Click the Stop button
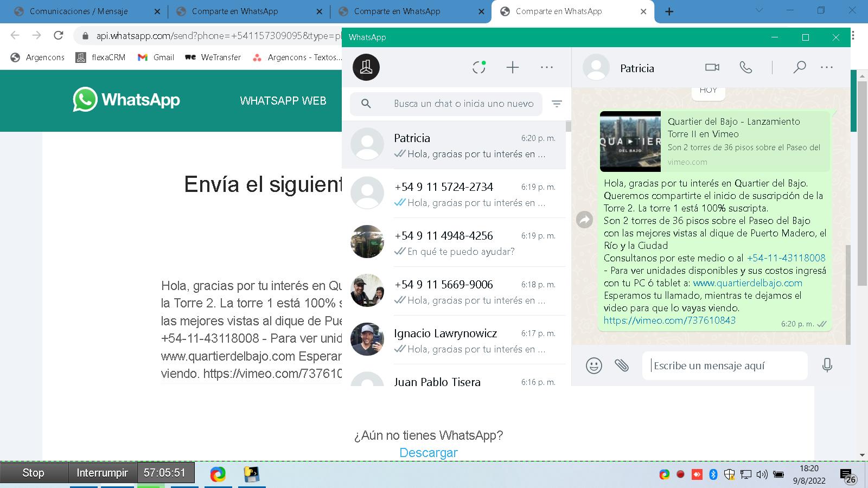868x488 pixels. (x=34, y=473)
